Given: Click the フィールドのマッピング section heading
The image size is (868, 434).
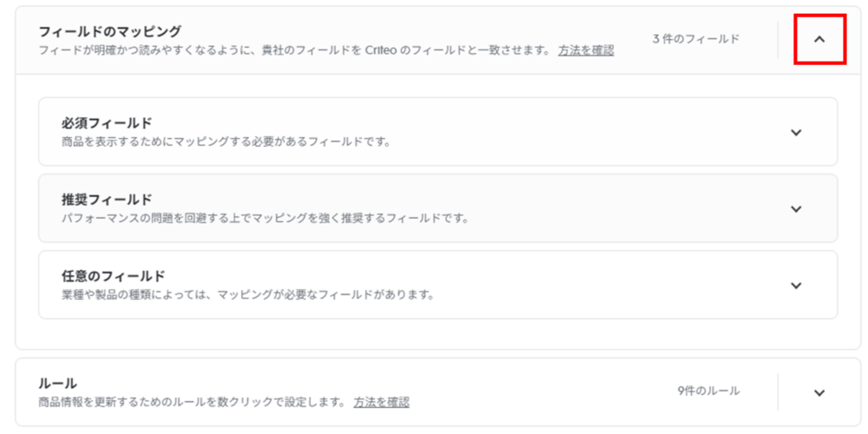Looking at the screenshot, I should (110, 31).
